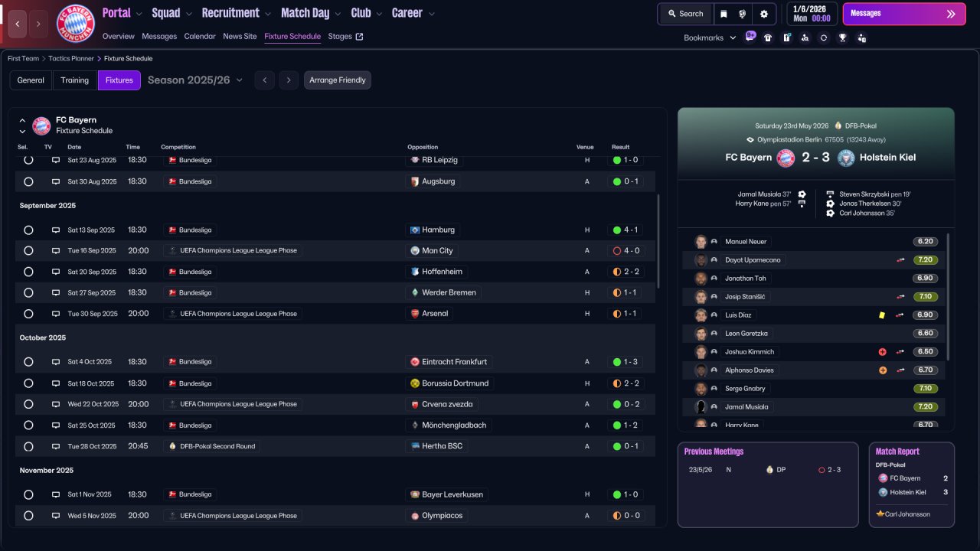The height and width of the screenshot is (551, 980).
Task: Click the date and time display 1/6/2026
Action: coord(812,14)
